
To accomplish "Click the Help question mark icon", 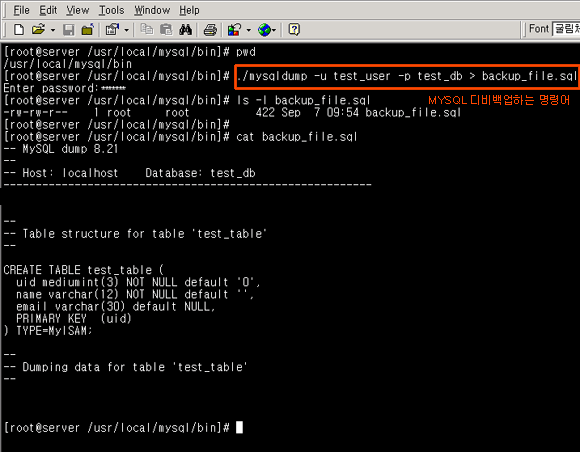I will 294,30.
